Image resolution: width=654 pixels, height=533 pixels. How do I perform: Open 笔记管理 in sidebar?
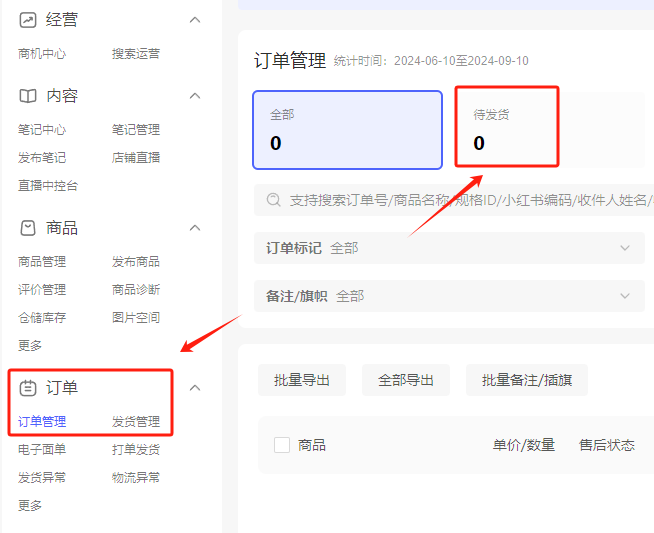[136, 130]
